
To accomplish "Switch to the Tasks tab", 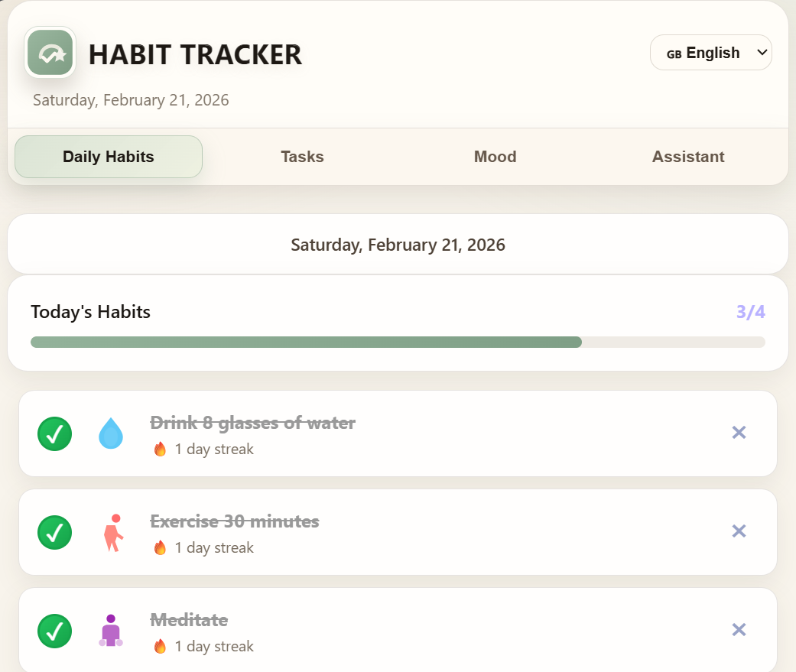I will coord(302,156).
